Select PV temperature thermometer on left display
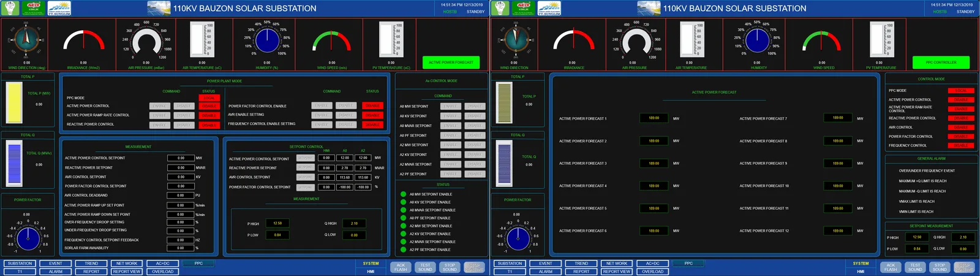980x276 pixels. (391, 39)
